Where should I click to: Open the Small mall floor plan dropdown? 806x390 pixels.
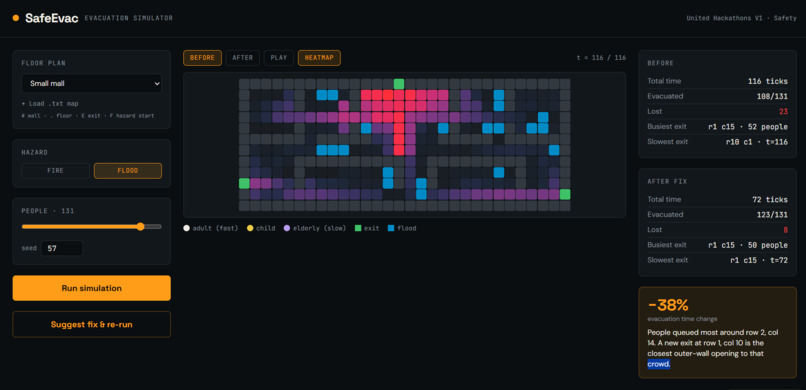click(91, 83)
